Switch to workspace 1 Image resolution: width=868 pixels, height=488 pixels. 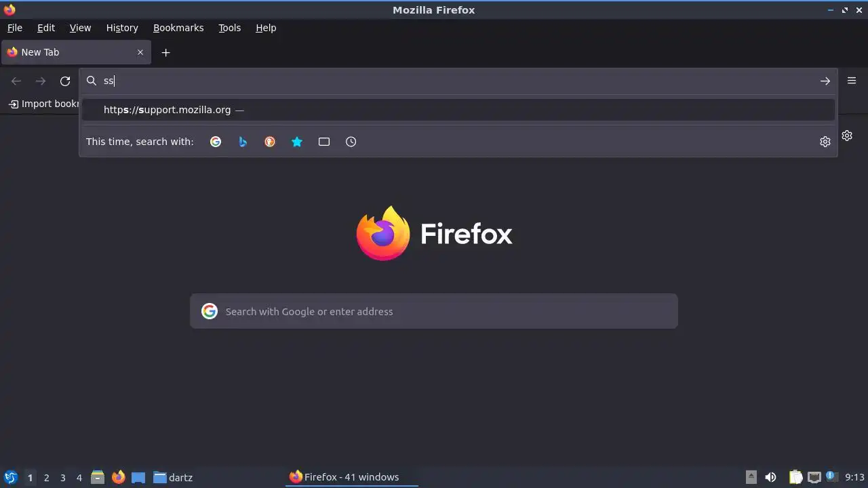[x=30, y=477]
